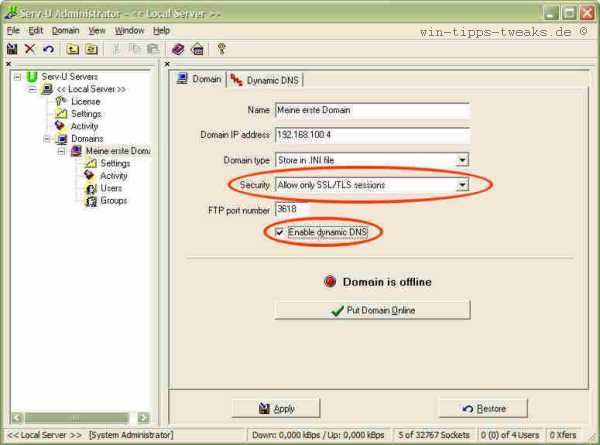Collapse the Serv-U Servers tree node
The image size is (600, 445).
[x=17, y=77]
